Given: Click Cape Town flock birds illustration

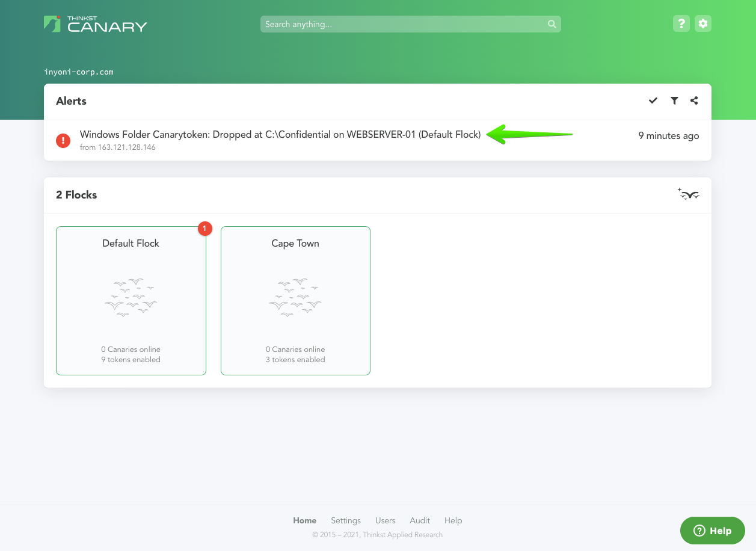Looking at the screenshot, I should 295,297.
